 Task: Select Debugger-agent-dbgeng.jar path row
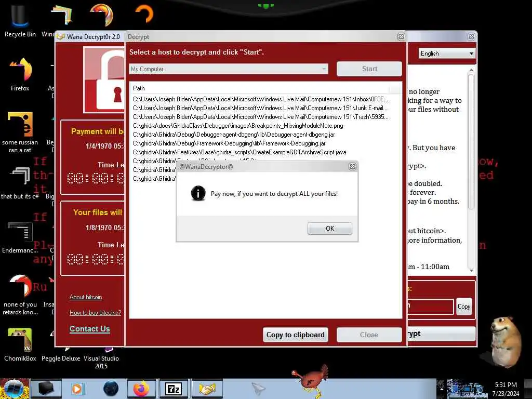pos(234,135)
